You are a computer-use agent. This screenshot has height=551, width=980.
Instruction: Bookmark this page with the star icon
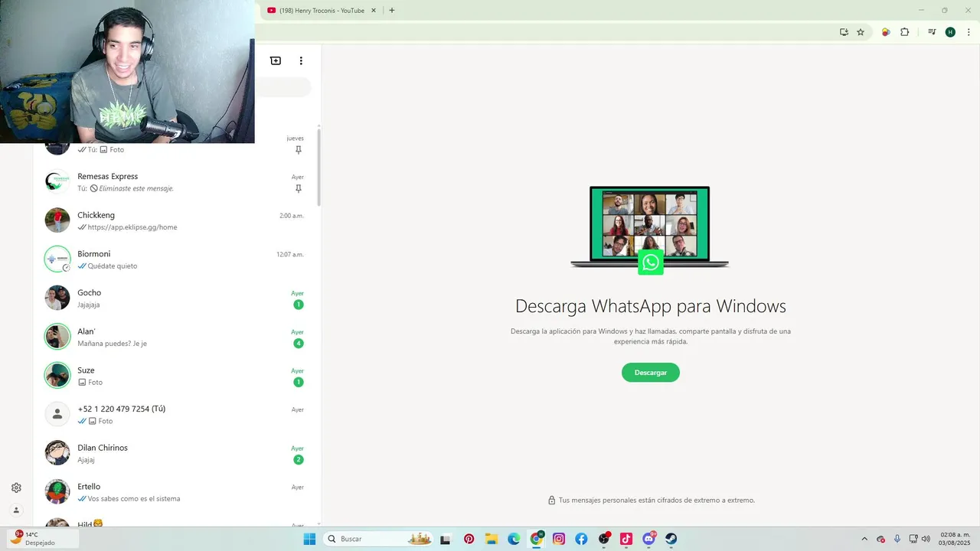861,32
